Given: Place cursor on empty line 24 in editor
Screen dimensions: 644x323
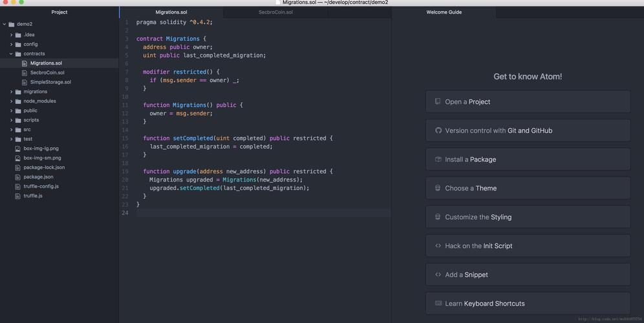Looking at the screenshot, I should (x=259, y=213).
